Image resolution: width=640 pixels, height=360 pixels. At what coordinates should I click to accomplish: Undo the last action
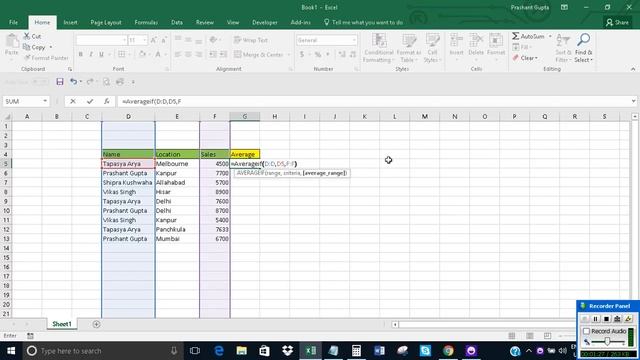pyautogui.click(x=73, y=82)
